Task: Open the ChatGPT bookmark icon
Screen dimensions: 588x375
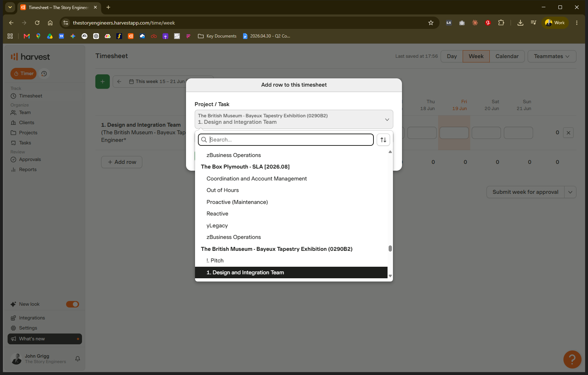Action: click(x=96, y=36)
